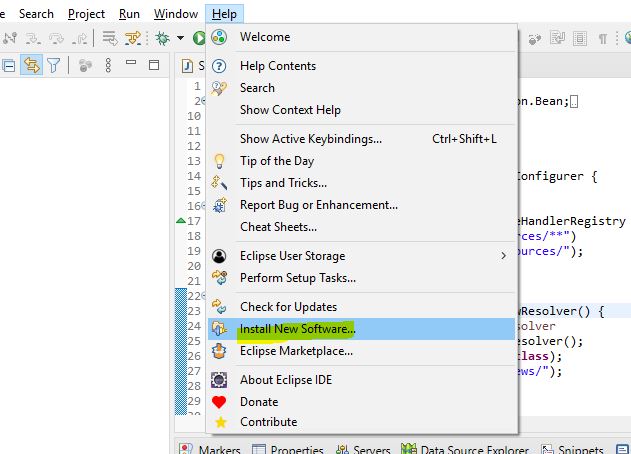Open the Project menu
631x454 pixels.
[86, 14]
